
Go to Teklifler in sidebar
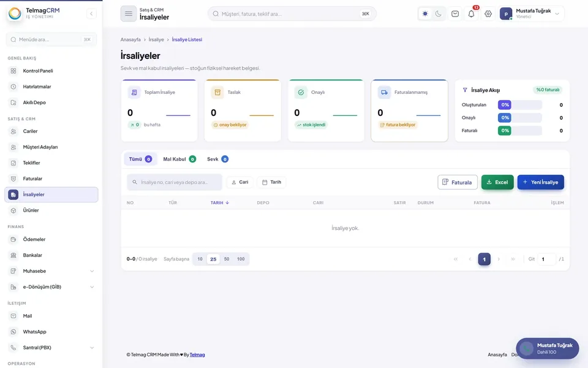[x=51, y=163]
